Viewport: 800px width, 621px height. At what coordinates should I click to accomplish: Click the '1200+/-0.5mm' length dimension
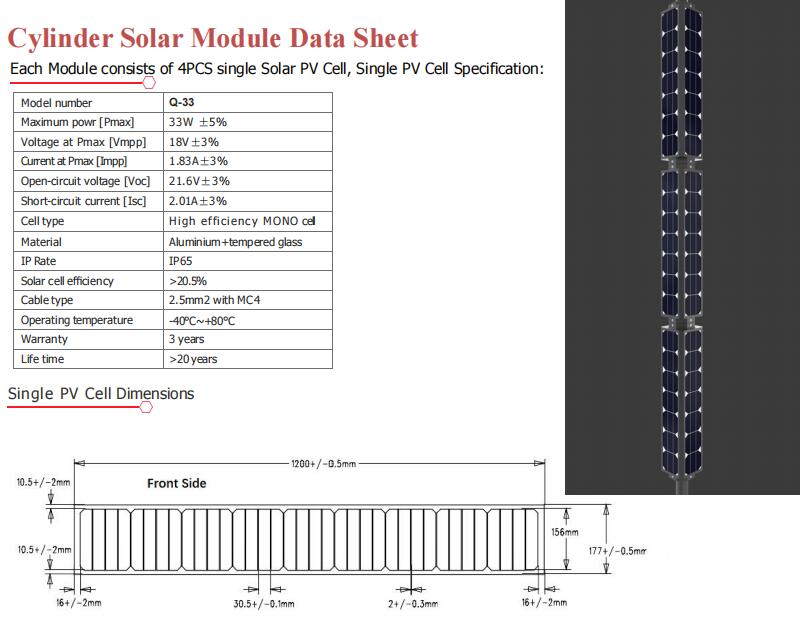coord(323,464)
